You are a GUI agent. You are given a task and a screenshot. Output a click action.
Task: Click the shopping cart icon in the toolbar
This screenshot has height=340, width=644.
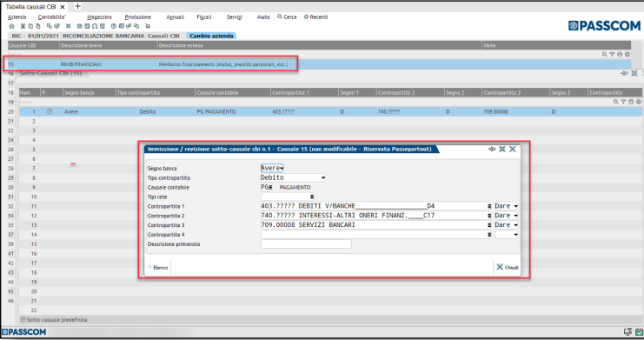click(x=148, y=26)
